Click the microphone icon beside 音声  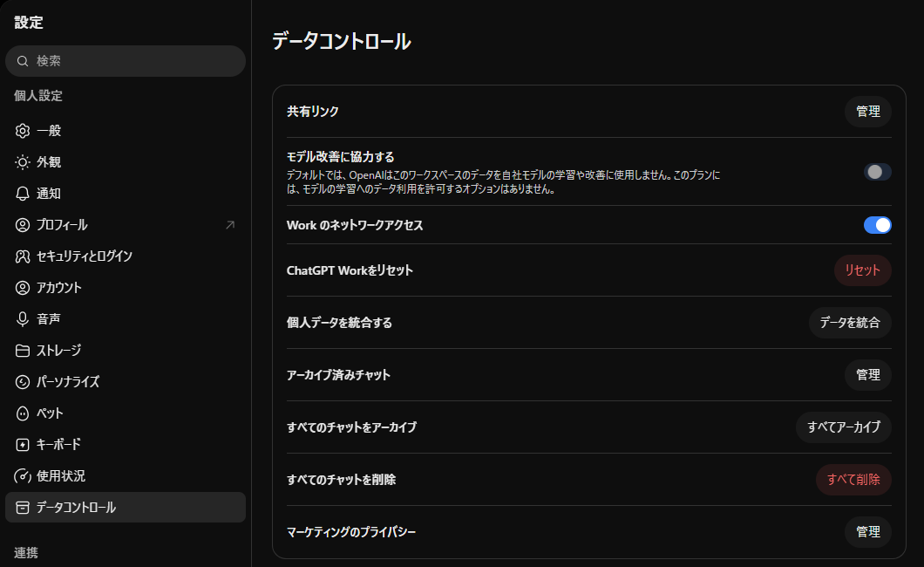point(23,319)
